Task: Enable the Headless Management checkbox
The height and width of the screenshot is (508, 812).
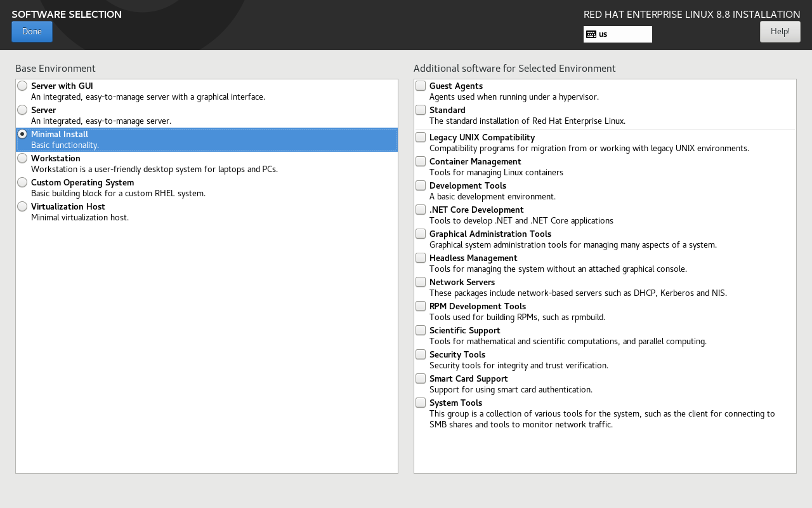Action: (421, 258)
